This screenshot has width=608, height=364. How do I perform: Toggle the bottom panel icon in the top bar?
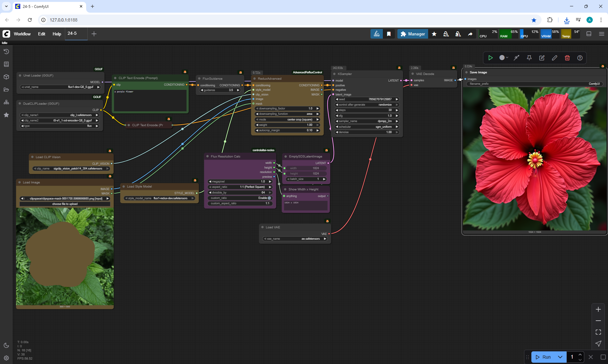click(x=589, y=34)
